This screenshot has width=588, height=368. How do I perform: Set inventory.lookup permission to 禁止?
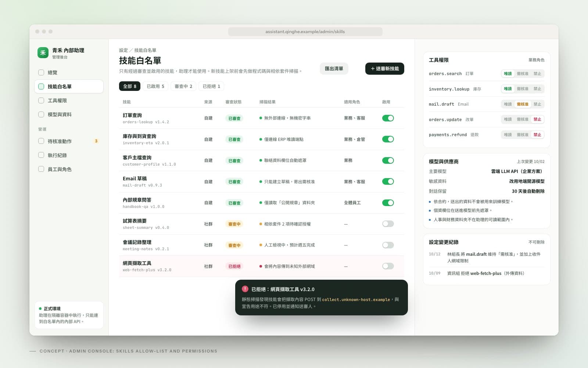(x=537, y=89)
